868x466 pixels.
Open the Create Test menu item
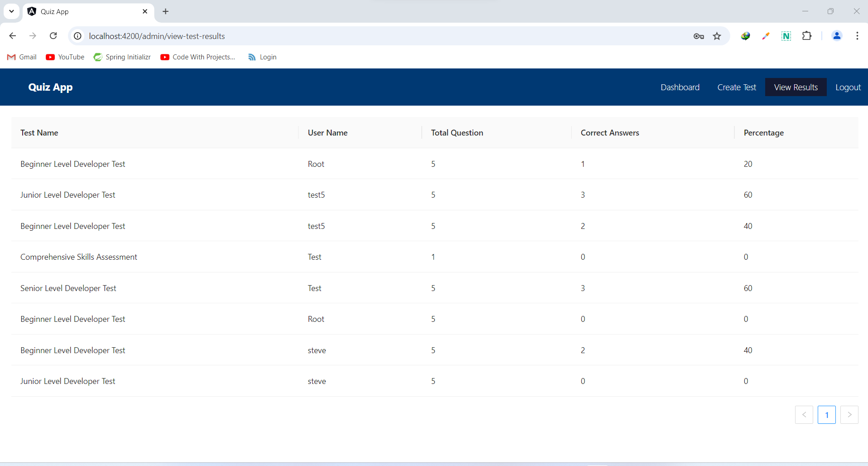737,87
